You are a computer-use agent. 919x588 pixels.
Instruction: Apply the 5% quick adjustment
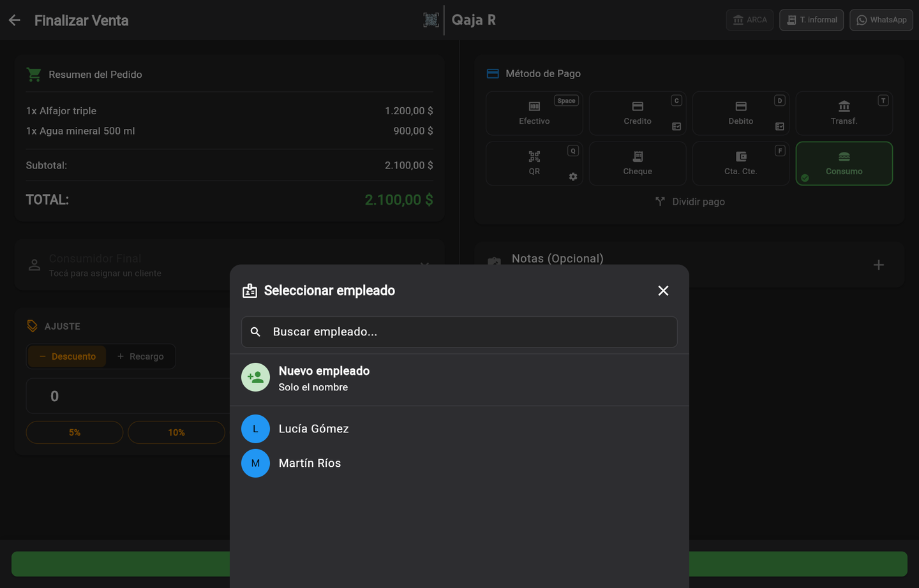75,432
